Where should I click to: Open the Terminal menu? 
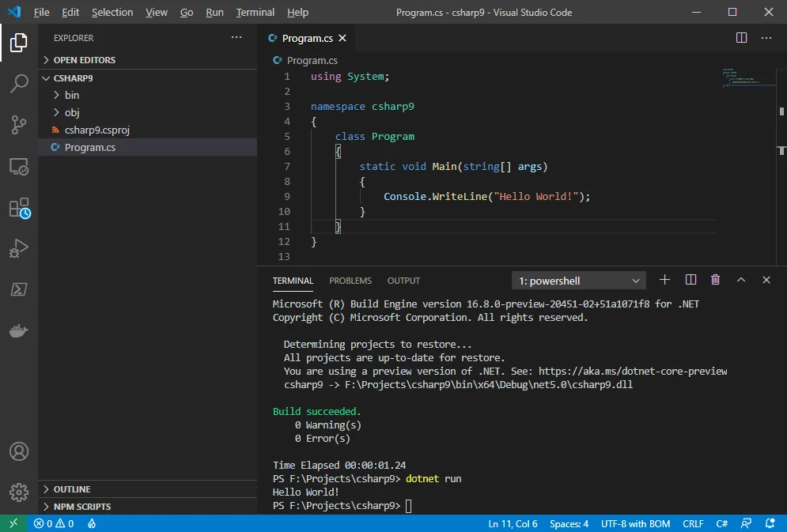click(255, 13)
